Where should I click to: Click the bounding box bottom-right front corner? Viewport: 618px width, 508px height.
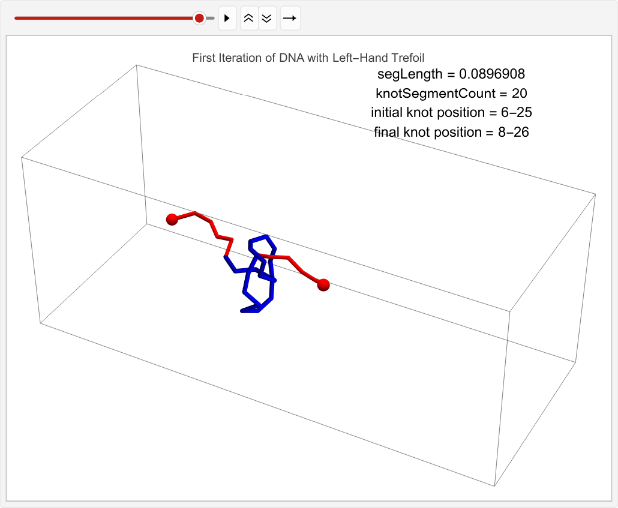pyautogui.click(x=495, y=487)
